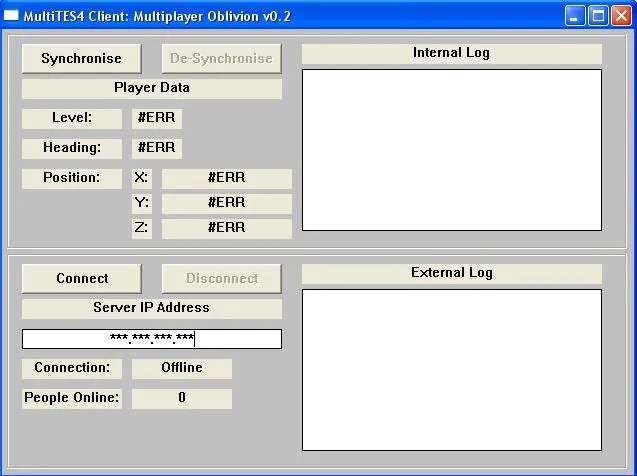This screenshot has height=476, width=637.
Task: Click inside the External Log text area
Action: (452, 370)
